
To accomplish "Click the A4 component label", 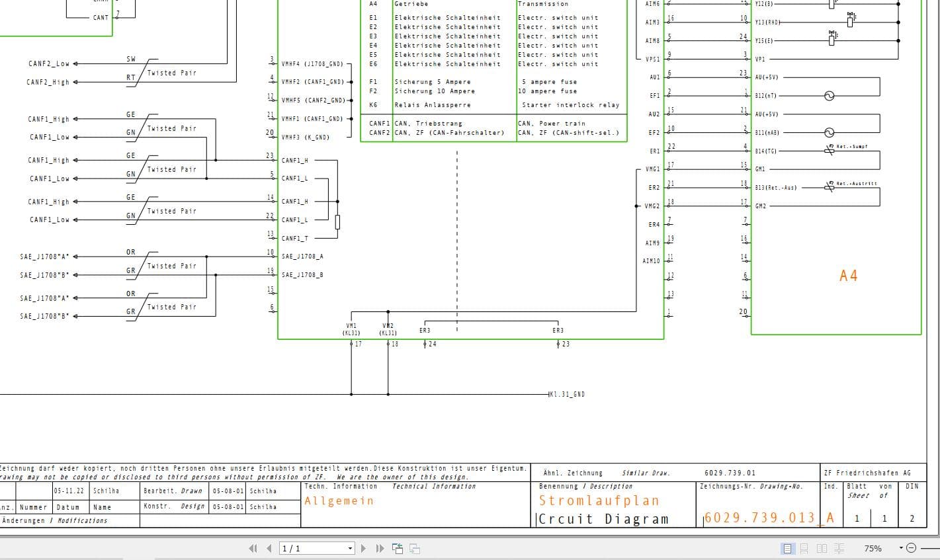I will coord(848,276).
